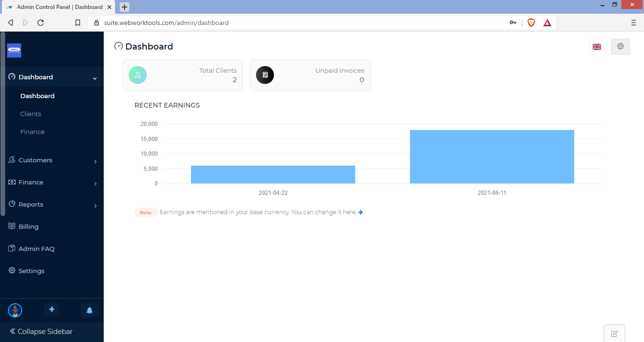Click the Total Clients user icon
644x342 pixels.
click(138, 75)
